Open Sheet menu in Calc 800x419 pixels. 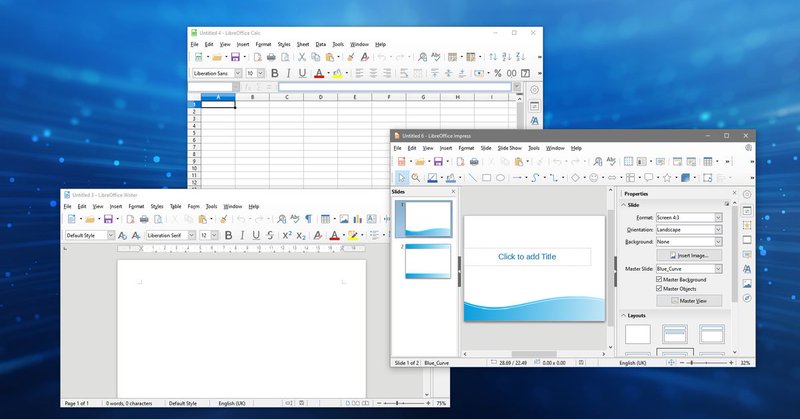coord(303,44)
